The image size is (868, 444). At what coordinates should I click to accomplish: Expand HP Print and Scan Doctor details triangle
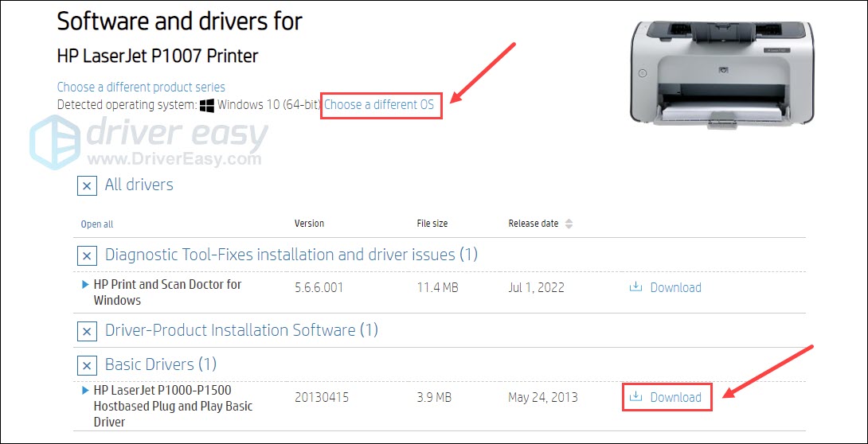point(85,284)
